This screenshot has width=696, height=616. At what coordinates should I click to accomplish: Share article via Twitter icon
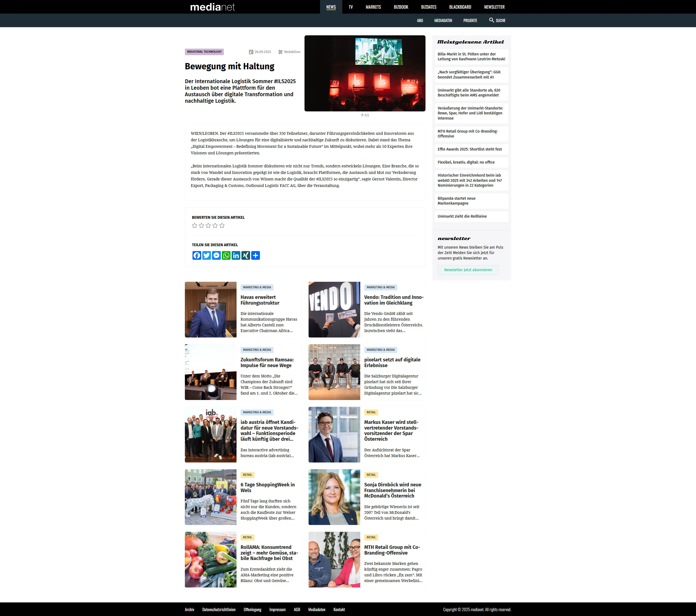pos(207,255)
